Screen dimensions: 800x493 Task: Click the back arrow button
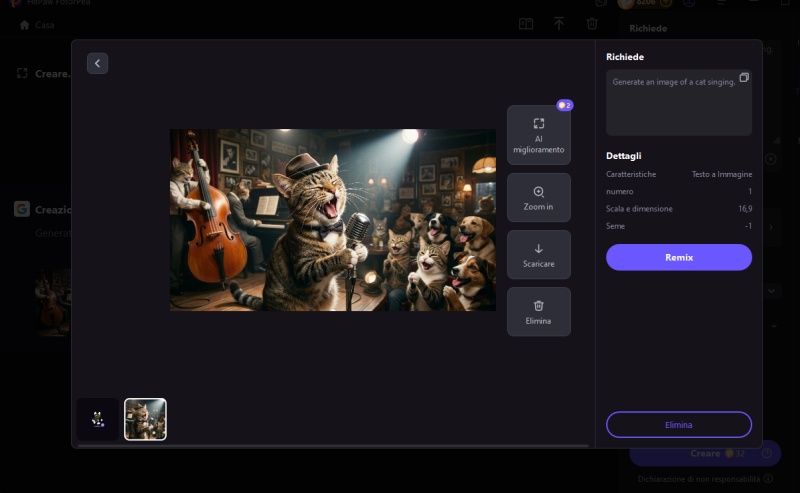pos(97,64)
